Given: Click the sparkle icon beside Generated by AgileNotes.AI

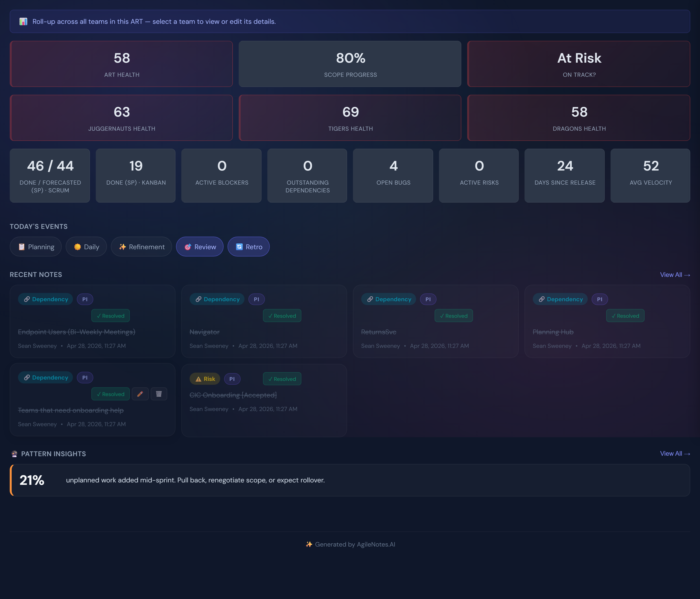Looking at the screenshot, I should click(309, 544).
